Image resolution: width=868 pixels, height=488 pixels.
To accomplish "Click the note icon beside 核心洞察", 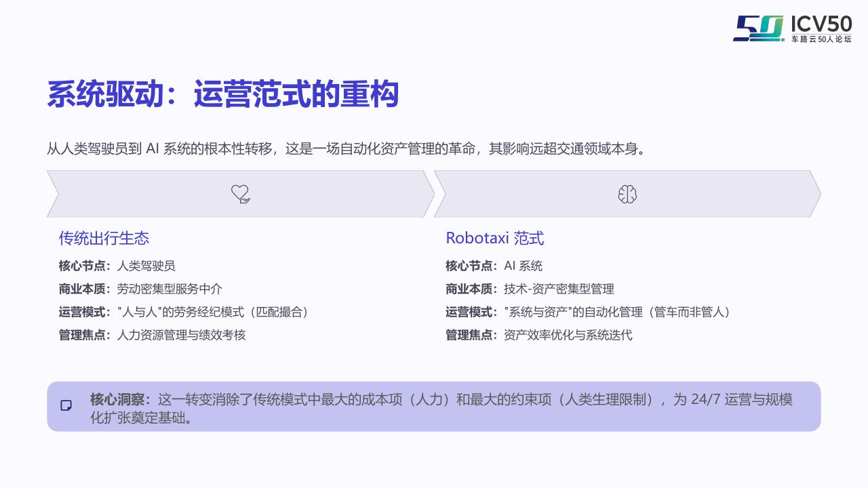I will (66, 405).
